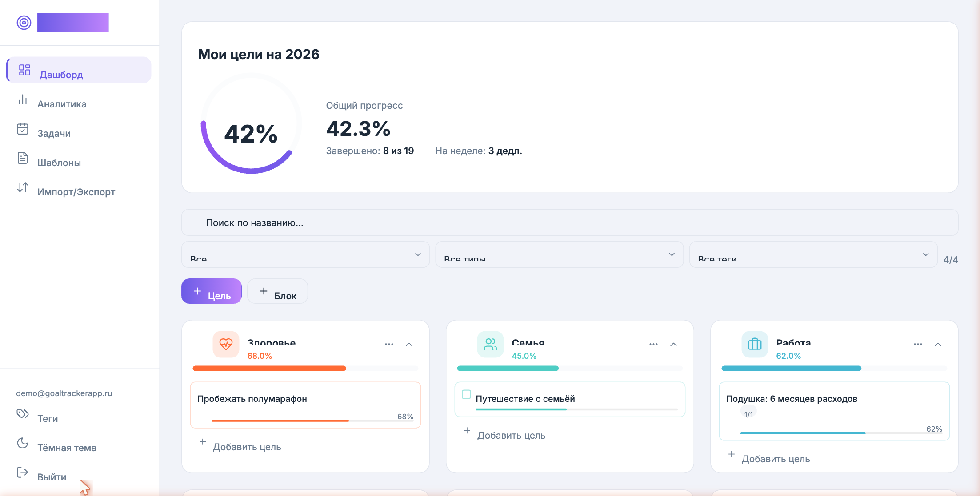
Task: Click the purple Цель button
Action: pyautogui.click(x=212, y=291)
